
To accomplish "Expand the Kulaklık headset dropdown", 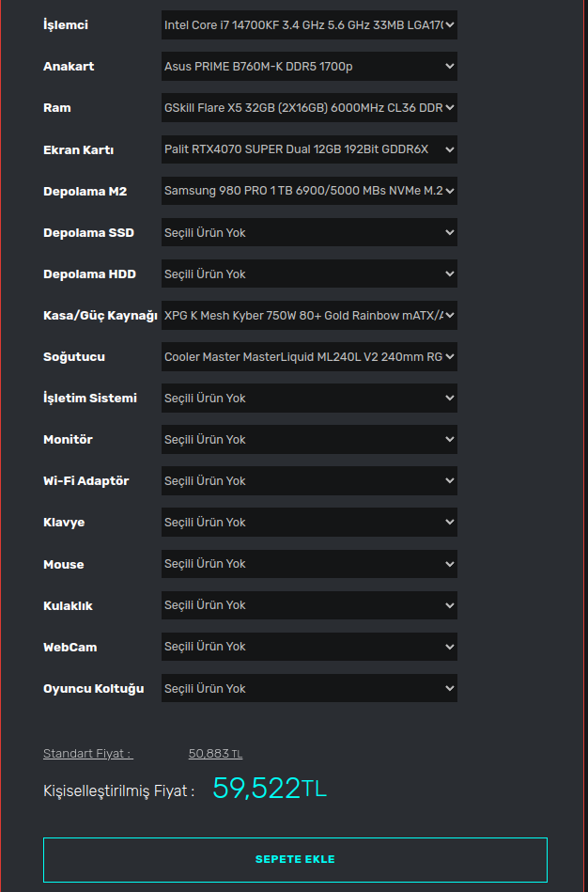I will 309,605.
